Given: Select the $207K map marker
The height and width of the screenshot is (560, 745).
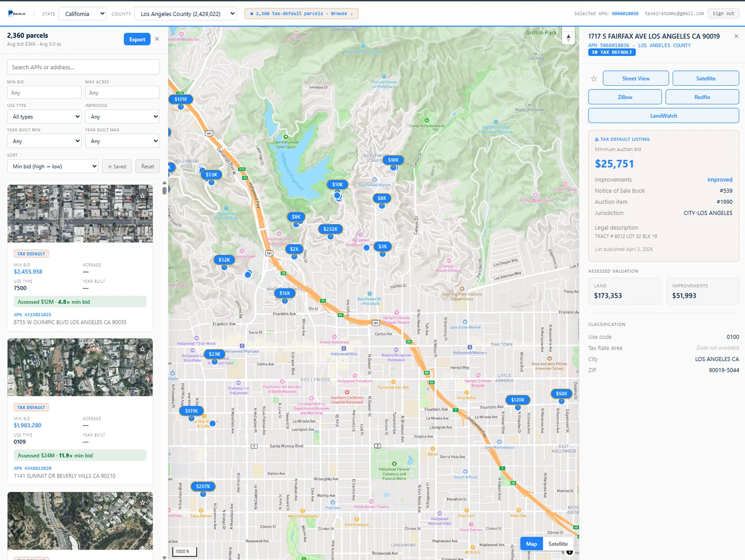Looking at the screenshot, I should 203,486.
